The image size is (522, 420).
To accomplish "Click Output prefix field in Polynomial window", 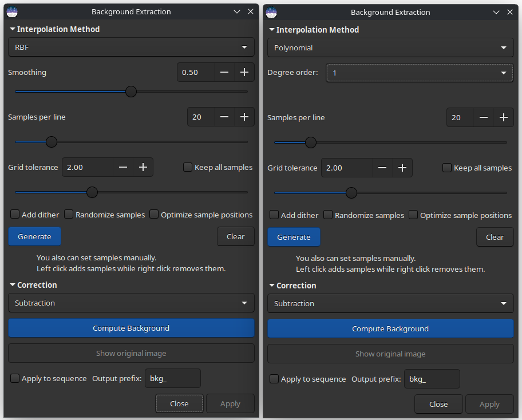I will [432, 379].
